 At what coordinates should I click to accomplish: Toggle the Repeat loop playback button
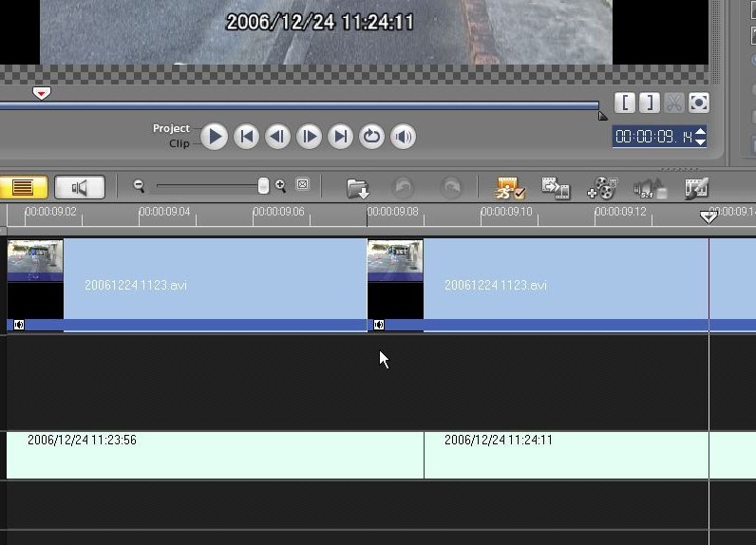point(371,137)
